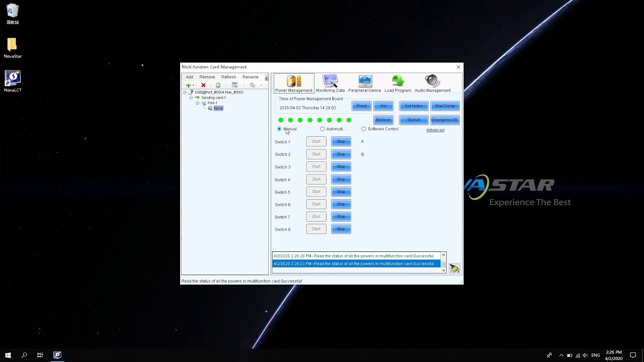
Task: Select the 2:26:28 PM log entry
Action: coord(356,256)
